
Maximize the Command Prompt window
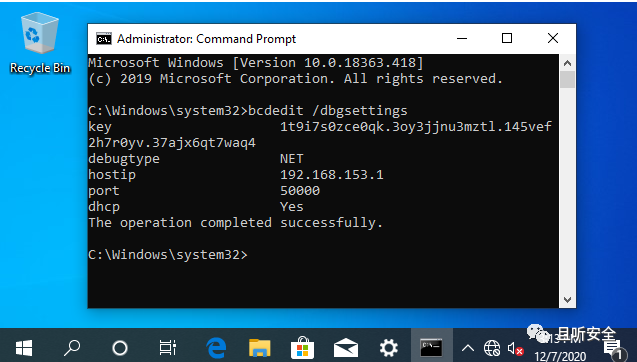[507, 39]
